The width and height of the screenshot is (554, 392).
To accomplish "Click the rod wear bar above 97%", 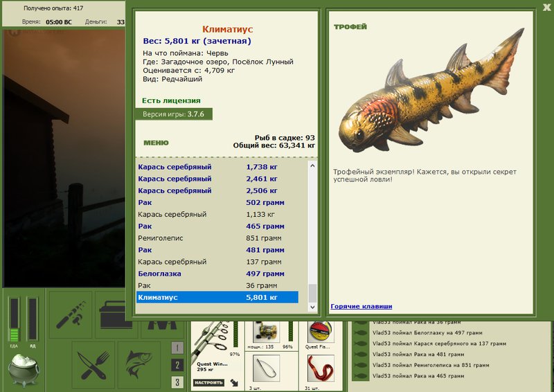I will (x=235, y=335).
